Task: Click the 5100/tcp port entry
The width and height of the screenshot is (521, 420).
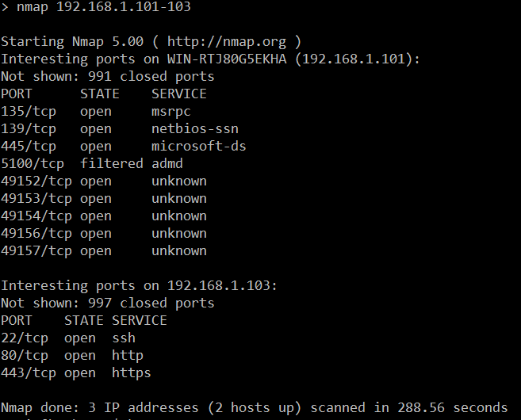Action: 33,163
